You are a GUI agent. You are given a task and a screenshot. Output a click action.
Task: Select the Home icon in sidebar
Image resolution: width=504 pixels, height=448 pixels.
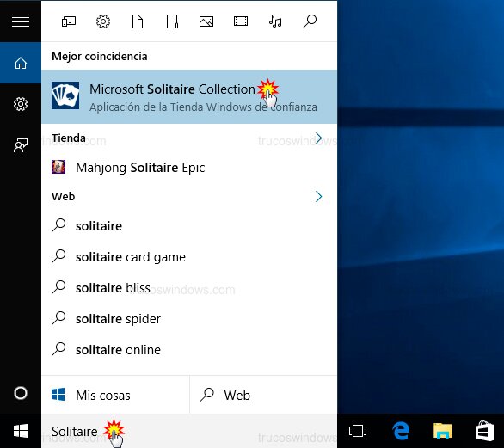pos(21,63)
